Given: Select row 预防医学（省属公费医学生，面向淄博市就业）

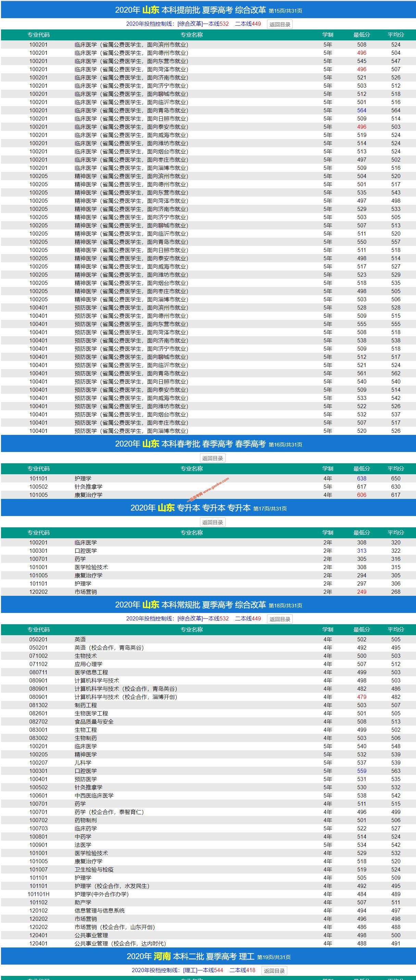Looking at the screenshot, I should click(209, 431).
